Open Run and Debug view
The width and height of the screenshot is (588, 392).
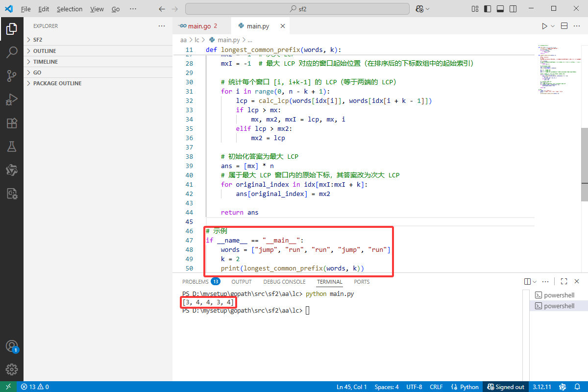pos(12,99)
